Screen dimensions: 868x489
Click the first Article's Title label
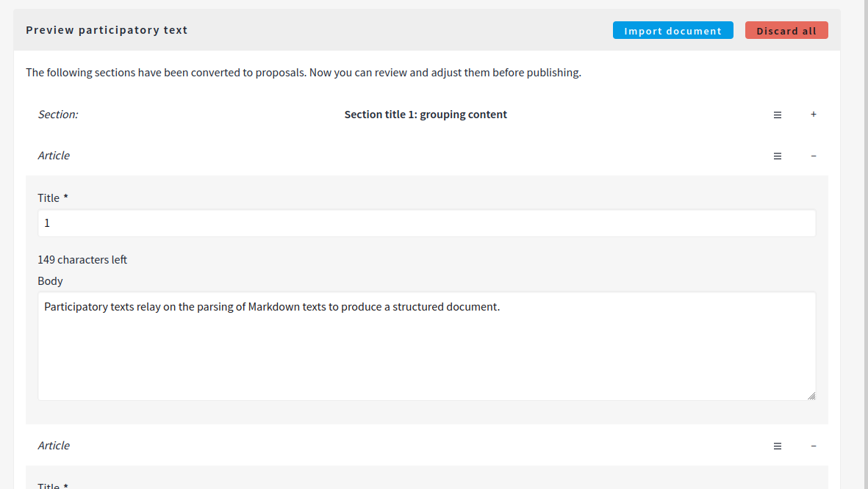click(x=53, y=198)
